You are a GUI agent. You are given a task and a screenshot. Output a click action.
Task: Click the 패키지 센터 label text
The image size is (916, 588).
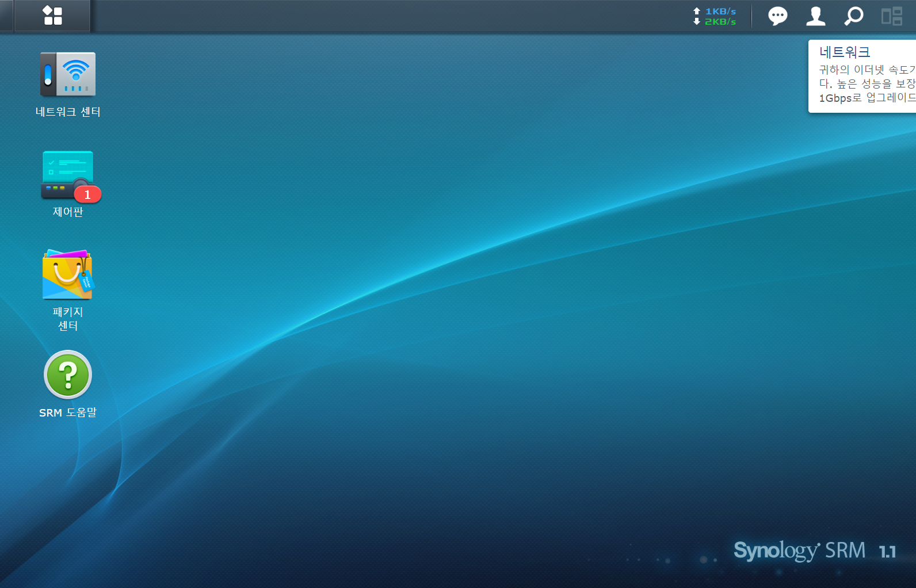(68, 319)
